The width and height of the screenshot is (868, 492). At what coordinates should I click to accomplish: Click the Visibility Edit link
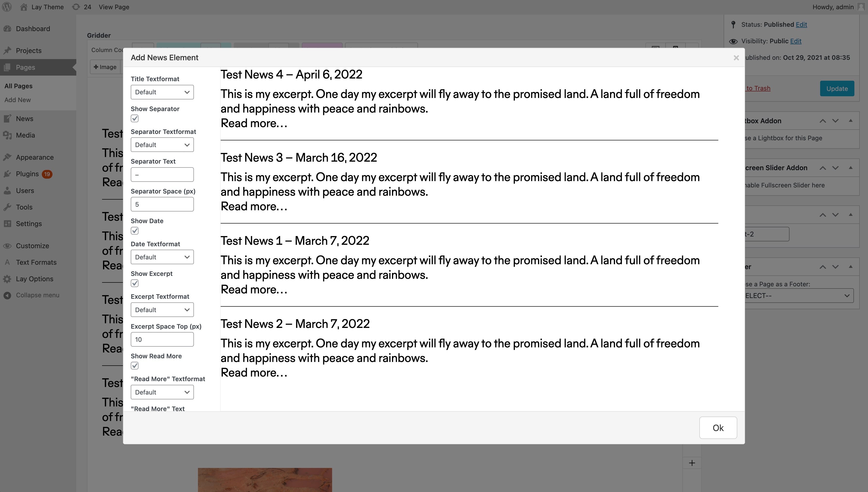pyautogui.click(x=795, y=41)
